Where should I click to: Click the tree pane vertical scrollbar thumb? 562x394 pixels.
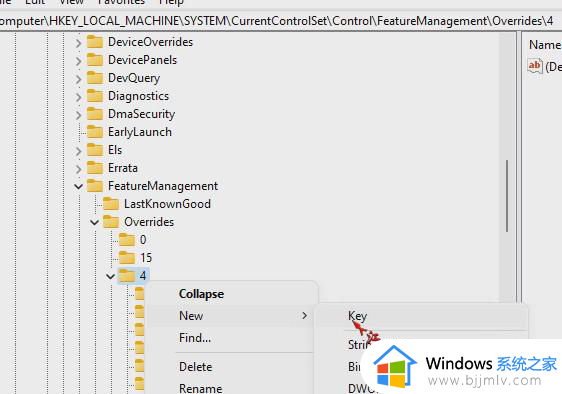point(507,196)
